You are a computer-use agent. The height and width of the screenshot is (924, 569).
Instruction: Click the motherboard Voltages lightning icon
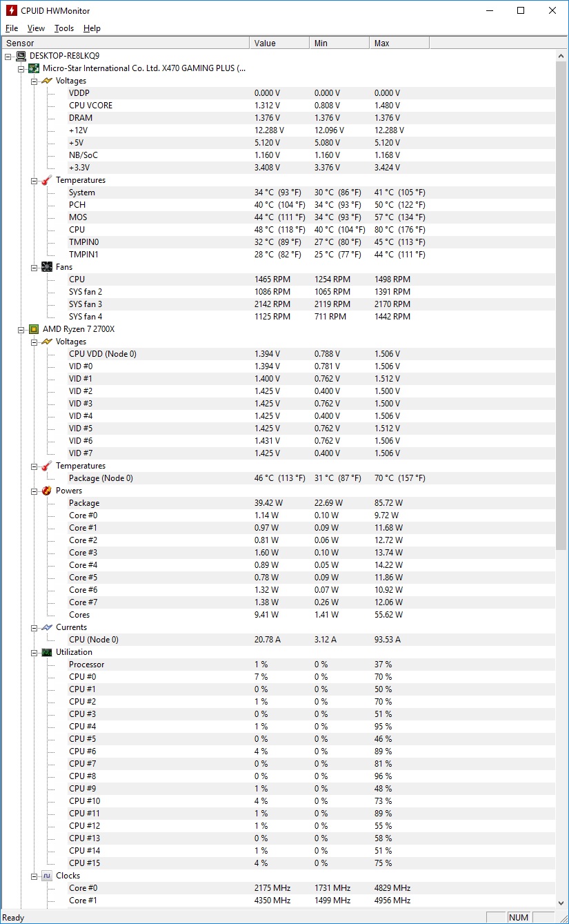click(47, 81)
